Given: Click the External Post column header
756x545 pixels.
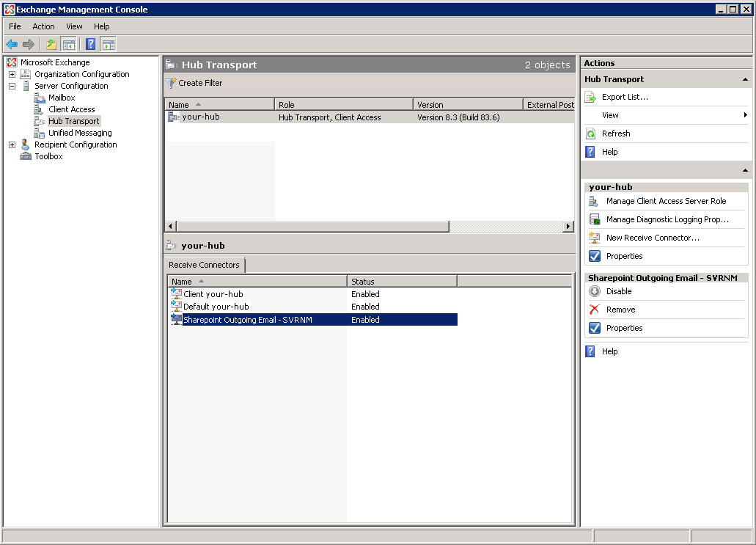Looking at the screenshot, I should (x=549, y=105).
